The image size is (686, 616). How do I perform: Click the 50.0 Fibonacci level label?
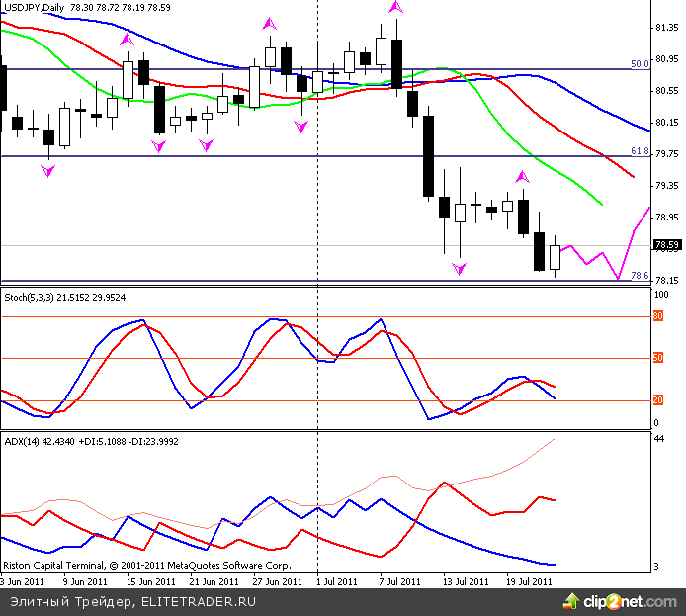click(x=640, y=64)
